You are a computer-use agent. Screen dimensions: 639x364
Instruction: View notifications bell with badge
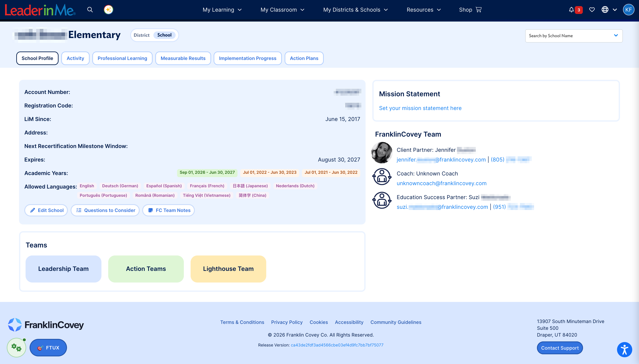[575, 10]
